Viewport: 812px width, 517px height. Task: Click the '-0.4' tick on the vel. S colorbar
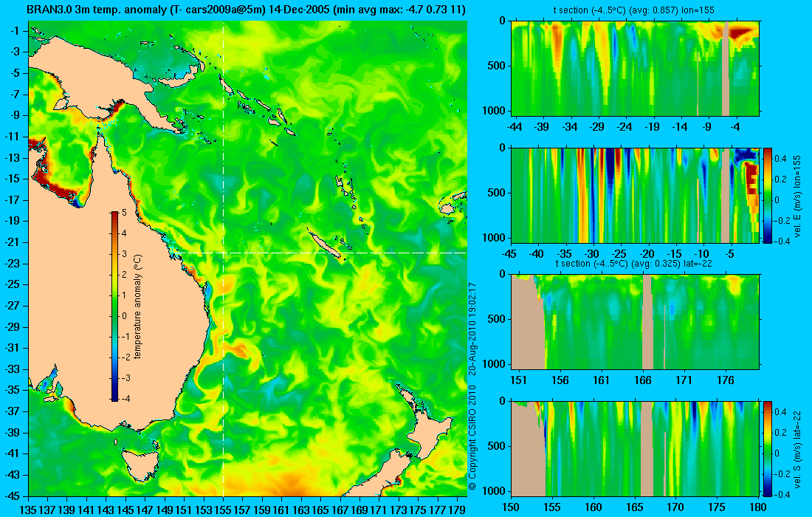[x=782, y=494]
